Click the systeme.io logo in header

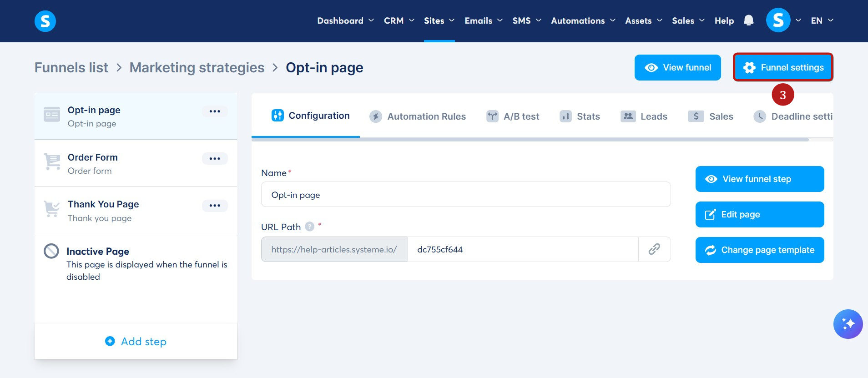pos(45,21)
